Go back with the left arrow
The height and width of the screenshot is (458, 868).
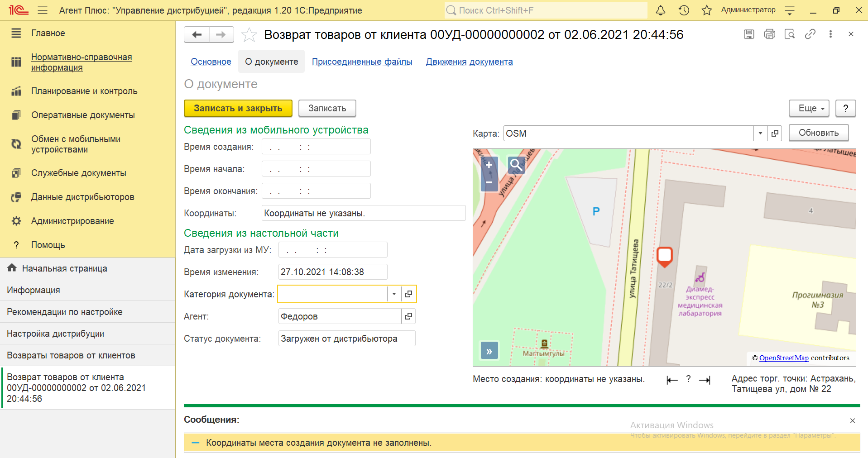[x=197, y=34]
